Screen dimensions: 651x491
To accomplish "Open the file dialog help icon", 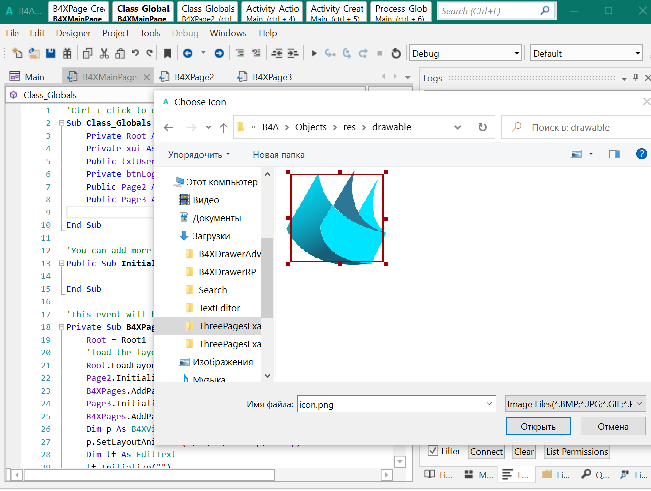I will point(641,155).
